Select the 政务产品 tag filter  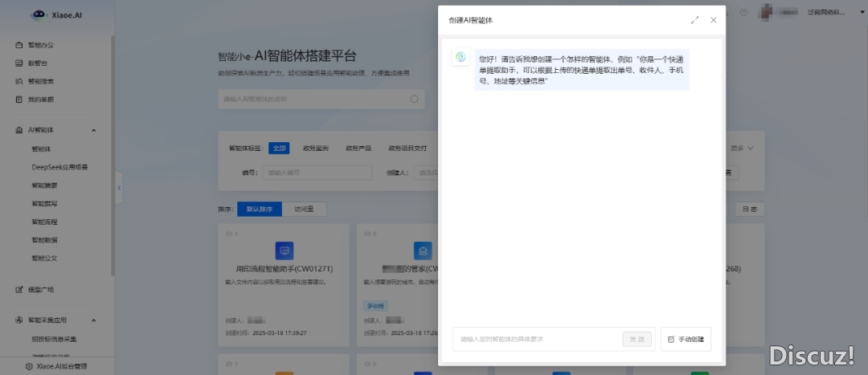click(358, 149)
